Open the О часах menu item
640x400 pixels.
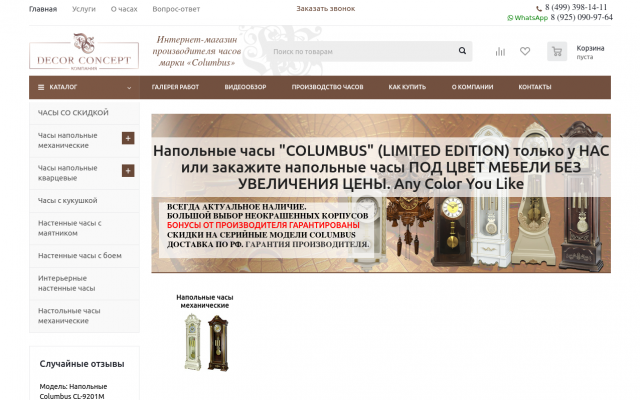tap(124, 9)
